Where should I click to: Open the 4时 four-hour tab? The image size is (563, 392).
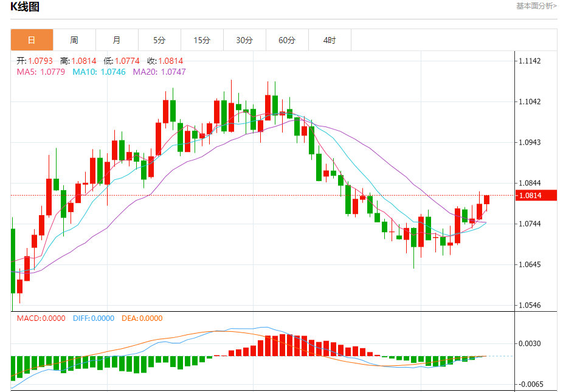coord(330,40)
